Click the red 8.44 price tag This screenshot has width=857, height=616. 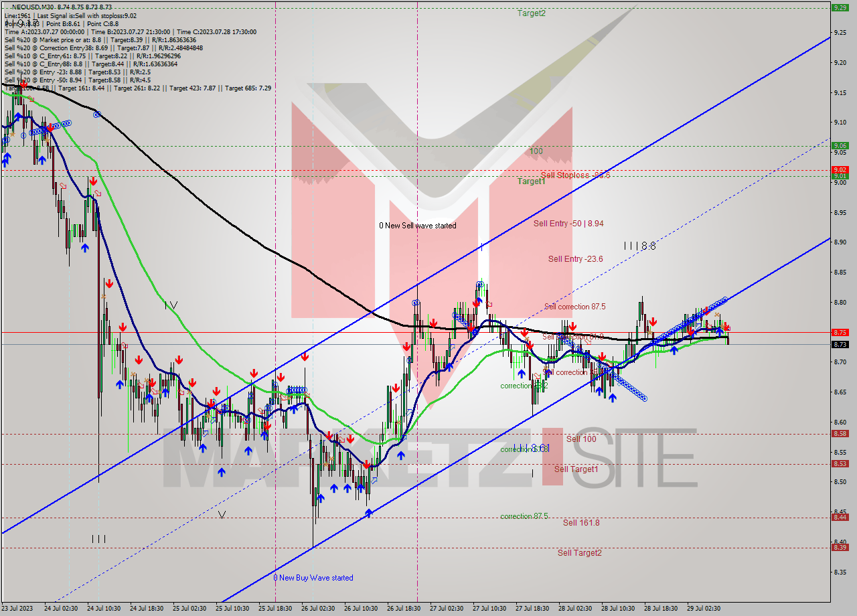tap(840, 517)
